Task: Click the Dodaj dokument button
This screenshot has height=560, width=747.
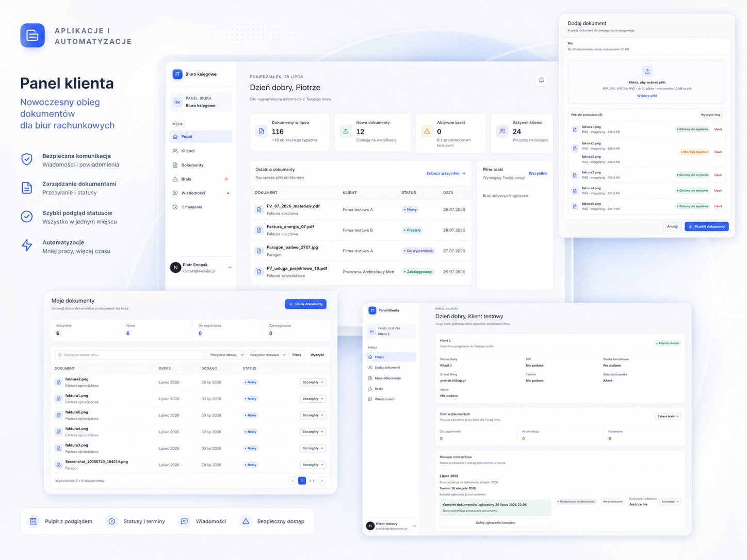Action: (x=305, y=304)
